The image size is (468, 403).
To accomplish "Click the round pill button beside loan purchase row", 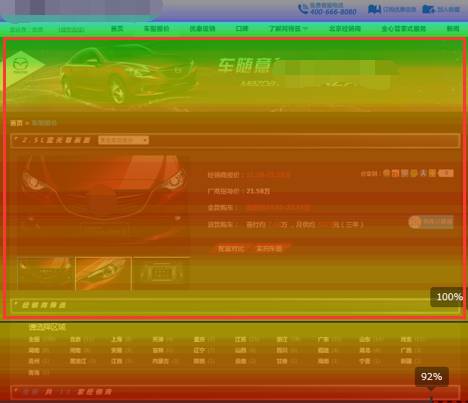I will (431, 222).
